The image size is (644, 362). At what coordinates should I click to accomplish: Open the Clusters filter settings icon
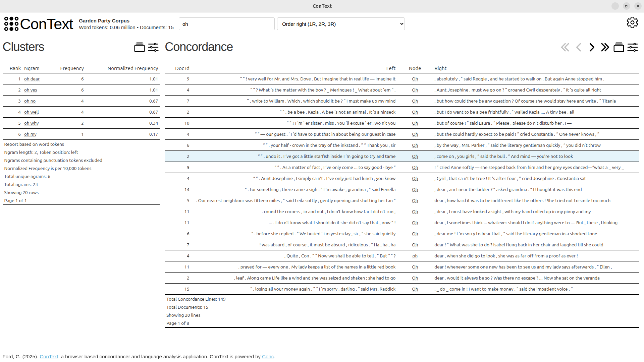point(153,47)
